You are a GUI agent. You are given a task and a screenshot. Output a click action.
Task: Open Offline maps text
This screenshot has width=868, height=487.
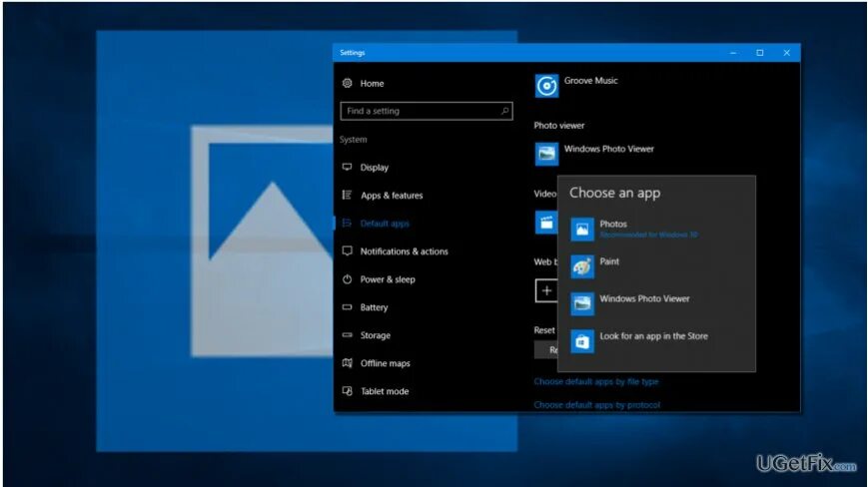pyautogui.click(x=386, y=363)
